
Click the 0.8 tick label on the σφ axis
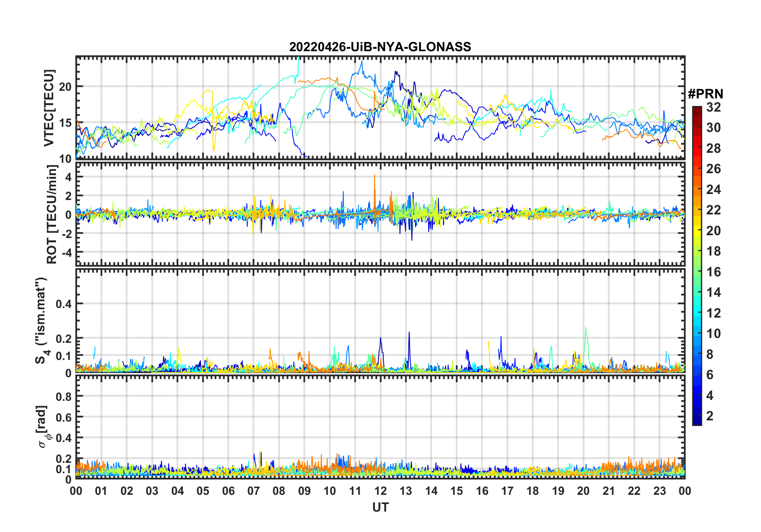(x=64, y=396)
